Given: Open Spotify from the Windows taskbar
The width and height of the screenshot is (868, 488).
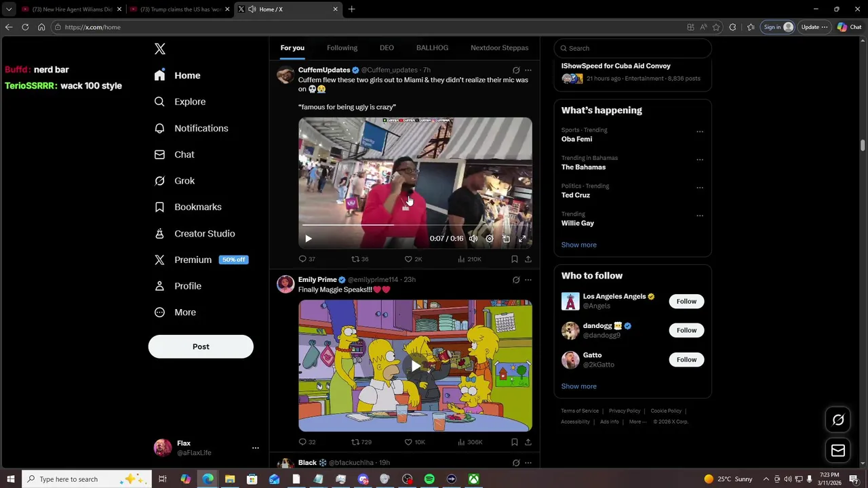Looking at the screenshot, I should coord(429,479).
